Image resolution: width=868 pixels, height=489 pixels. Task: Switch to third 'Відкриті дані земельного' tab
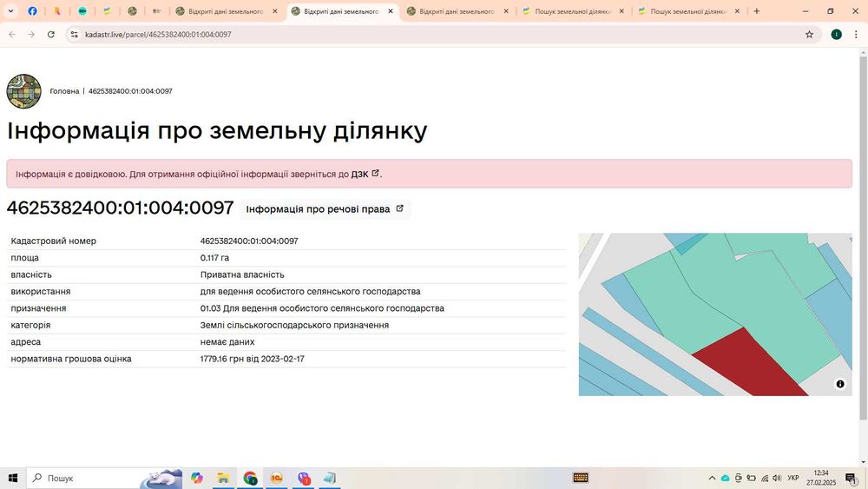pos(457,11)
